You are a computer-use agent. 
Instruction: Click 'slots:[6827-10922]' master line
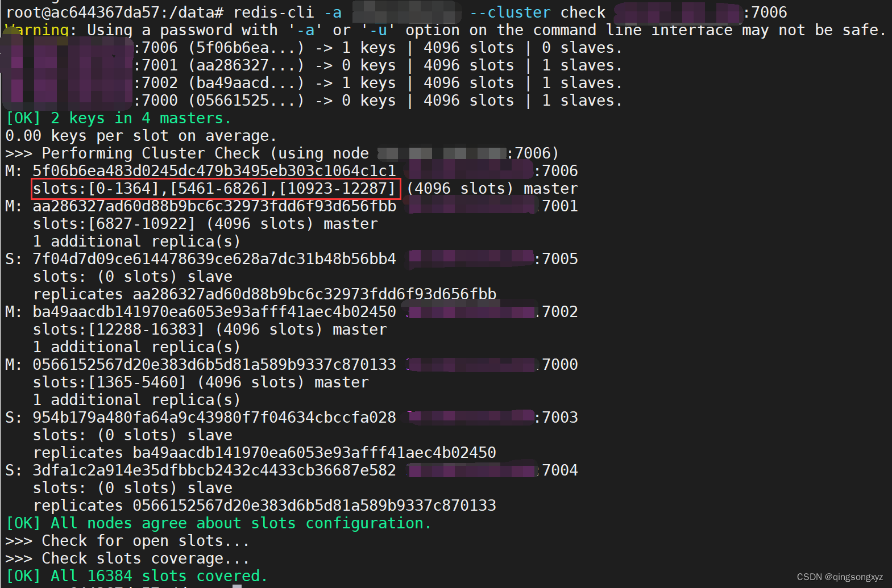tap(205, 224)
